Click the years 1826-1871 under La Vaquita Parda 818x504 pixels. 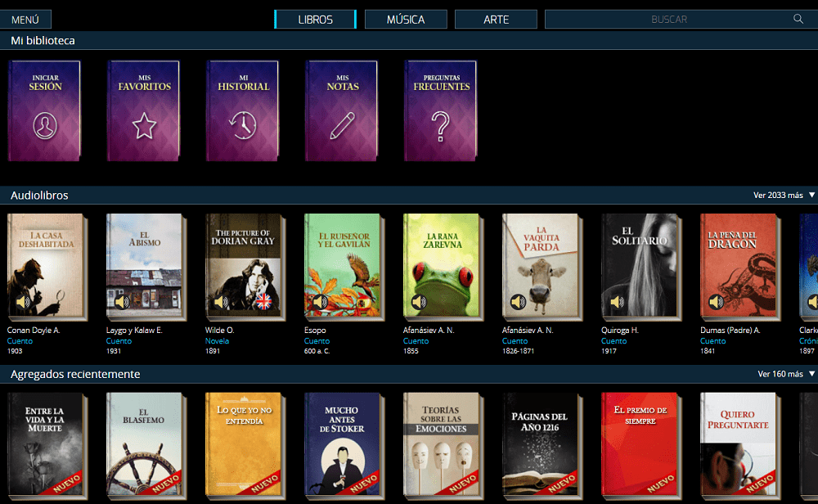[518, 351]
